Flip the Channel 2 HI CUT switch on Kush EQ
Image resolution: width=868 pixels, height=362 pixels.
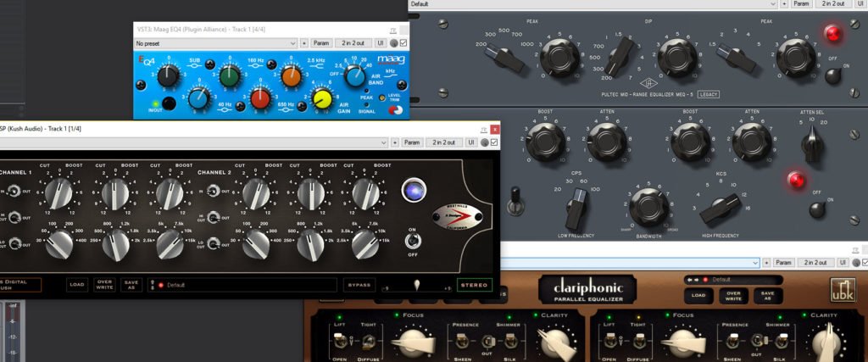tap(214, 218)
